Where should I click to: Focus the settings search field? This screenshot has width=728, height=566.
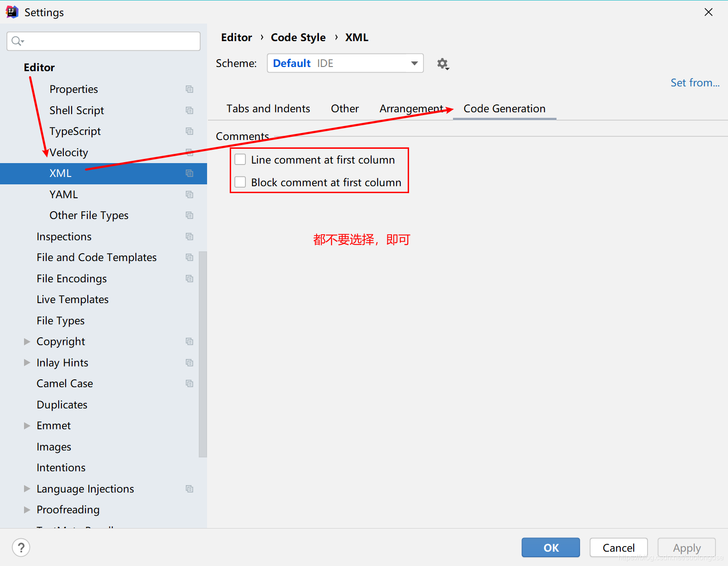(x=104, y=41)
